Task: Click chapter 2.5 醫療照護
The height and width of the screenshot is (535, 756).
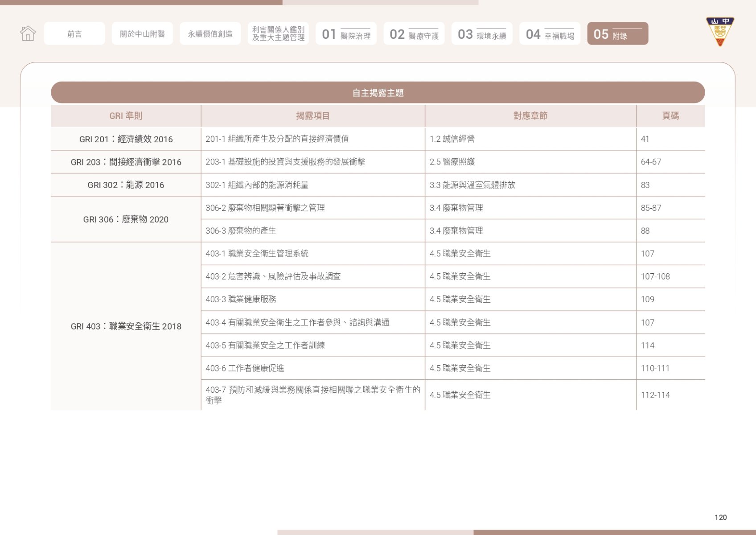Action: click(x=452, y=162)
